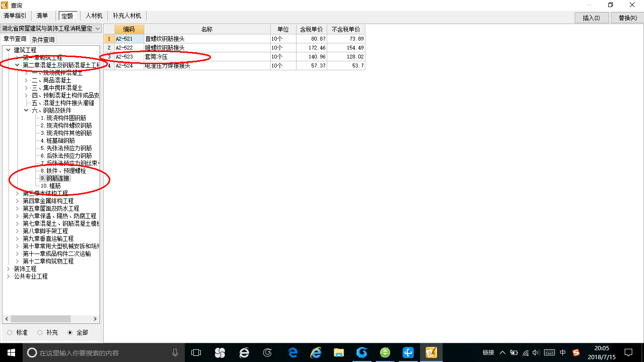Click the tree scrollbar's right arrow
The width and height of the screenshot is (644, 362).
point(95,319)
